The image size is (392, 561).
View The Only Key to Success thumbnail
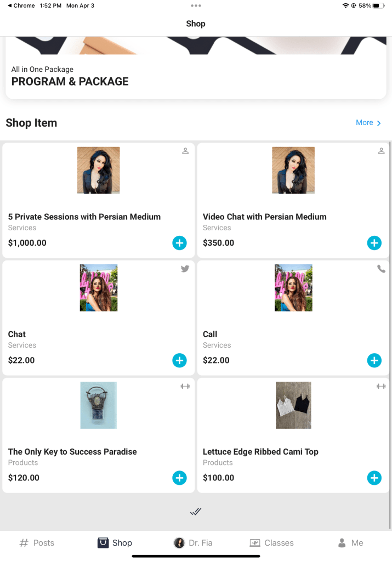point(99,405)
